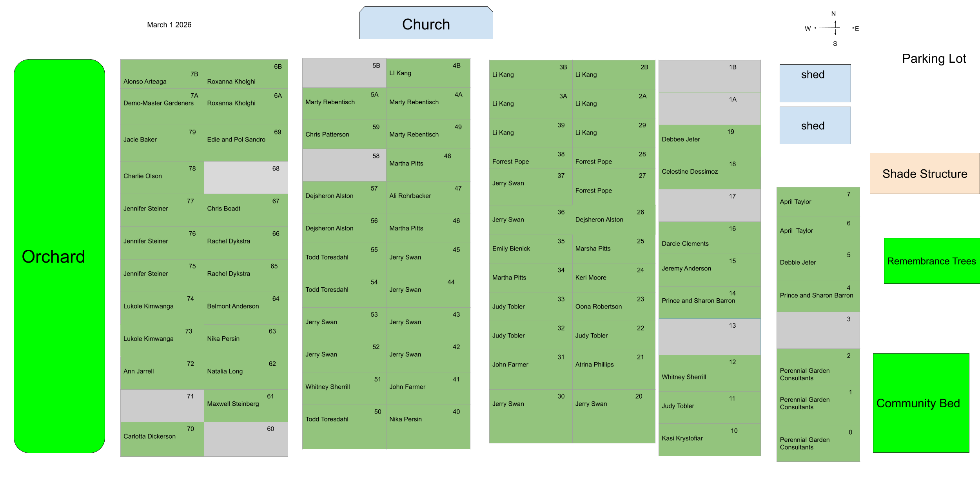
Task: Click plot 7 April Taylor
Action: tap(818, 201)
